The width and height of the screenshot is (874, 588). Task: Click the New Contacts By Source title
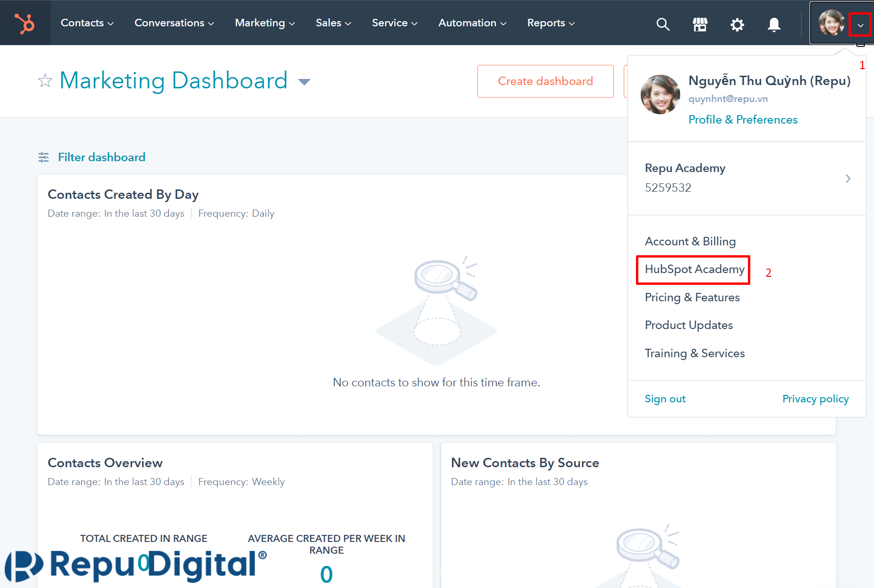pos(525,463)
